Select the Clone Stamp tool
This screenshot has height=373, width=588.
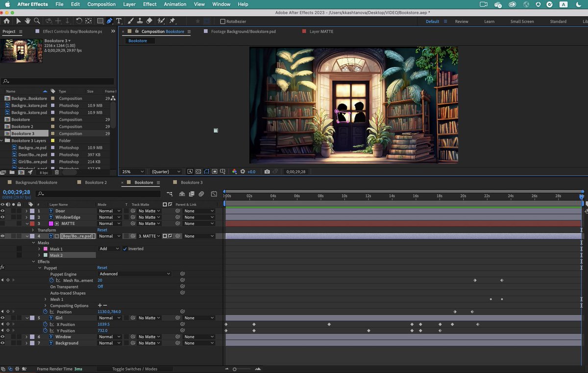click(140, 21)
